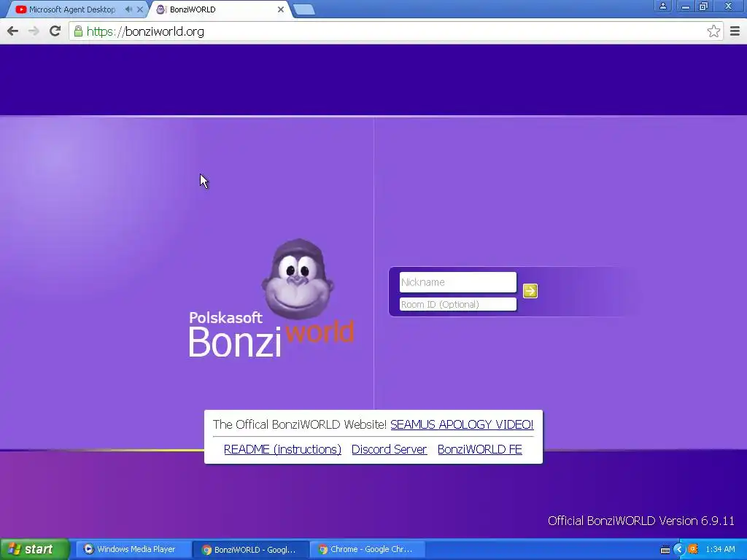Click the Polskasoft Bonziworld logo text

(271, 334)
